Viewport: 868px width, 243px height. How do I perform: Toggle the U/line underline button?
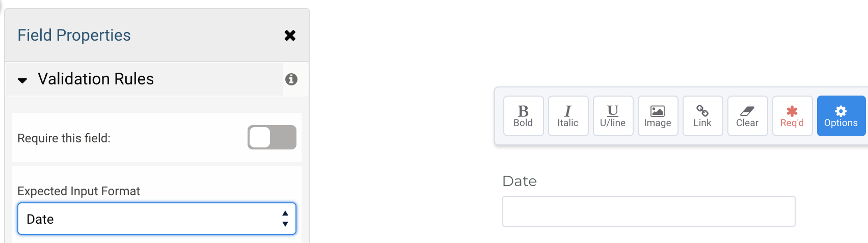pyautogui.click(x=613, y=116)
